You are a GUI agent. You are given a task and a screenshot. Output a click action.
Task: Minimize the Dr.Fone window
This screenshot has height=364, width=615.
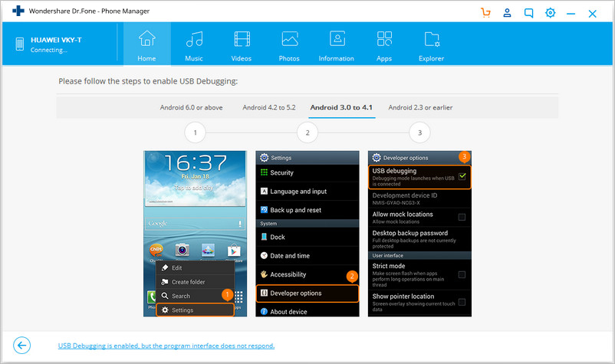(571, 14)
